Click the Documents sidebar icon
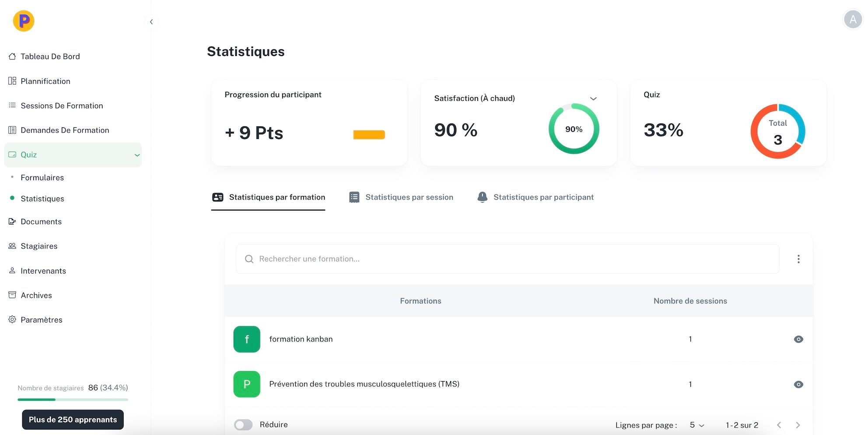 coord(12,221)
